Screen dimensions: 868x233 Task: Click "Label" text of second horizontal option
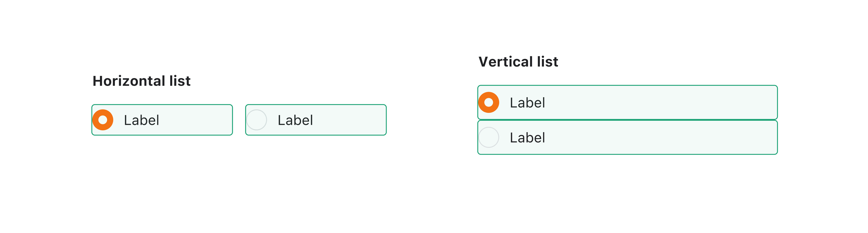[295, 120]
